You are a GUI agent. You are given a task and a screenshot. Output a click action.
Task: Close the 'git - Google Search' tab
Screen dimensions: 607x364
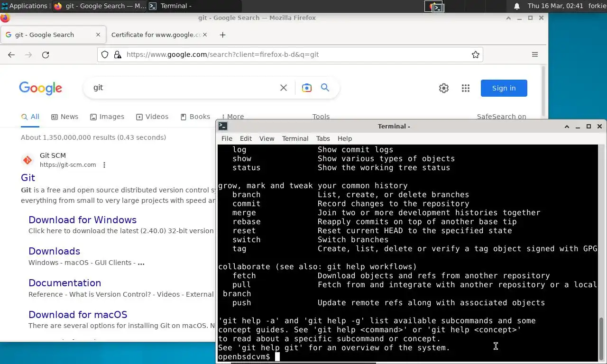(98, 35)
